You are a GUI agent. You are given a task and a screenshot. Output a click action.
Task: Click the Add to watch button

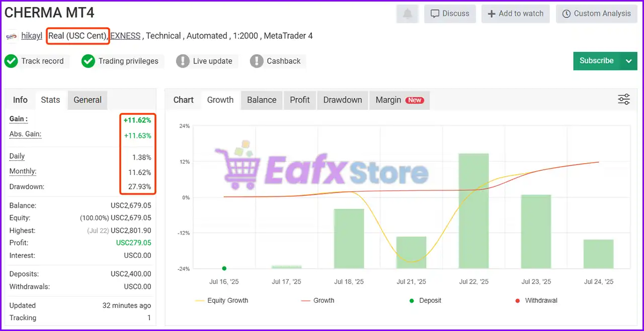click(x=516, y=14)
